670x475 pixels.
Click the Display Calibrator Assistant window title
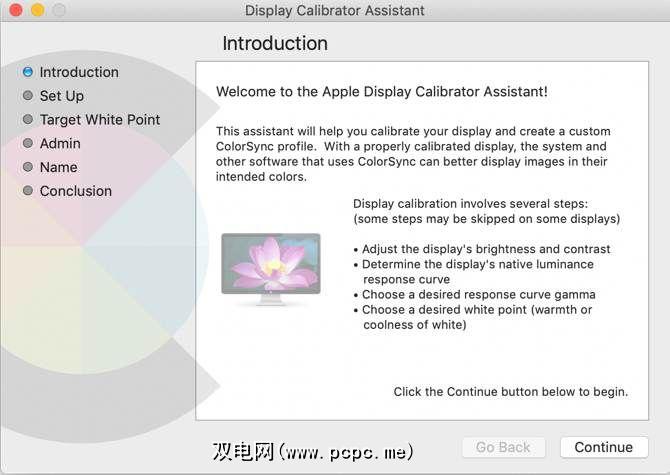pos(335,10)
